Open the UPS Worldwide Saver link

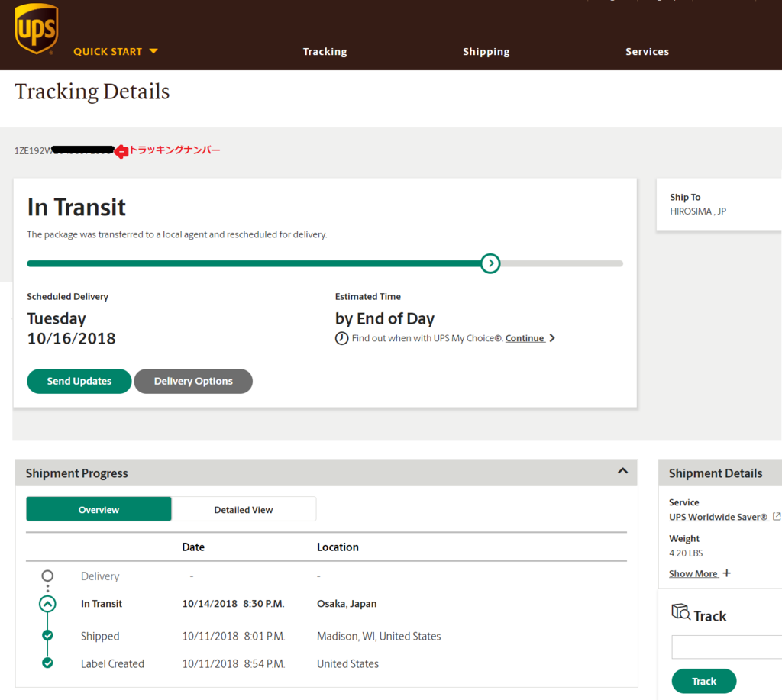pos(718,517)
